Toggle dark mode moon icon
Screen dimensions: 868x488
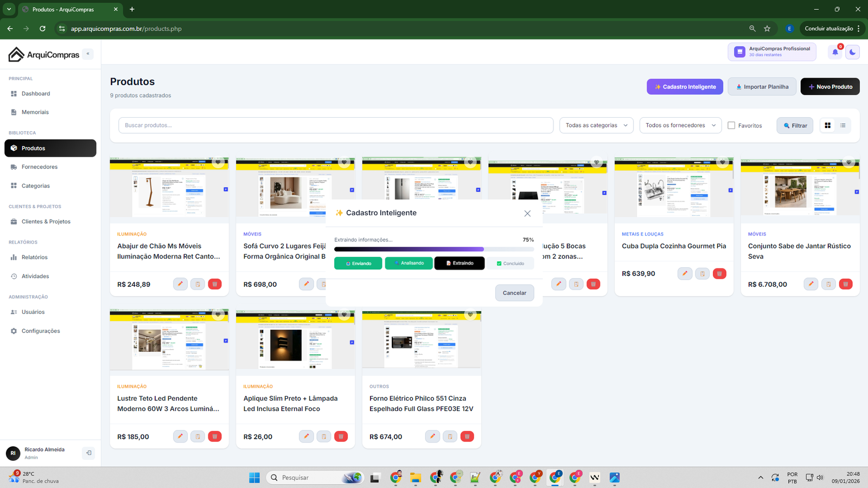pos(852,52)
